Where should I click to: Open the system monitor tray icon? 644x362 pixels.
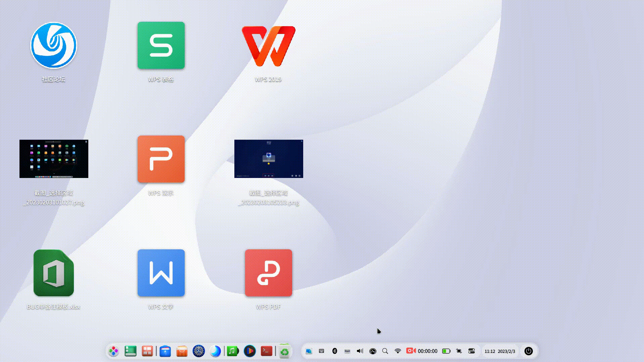click(373, 351)
